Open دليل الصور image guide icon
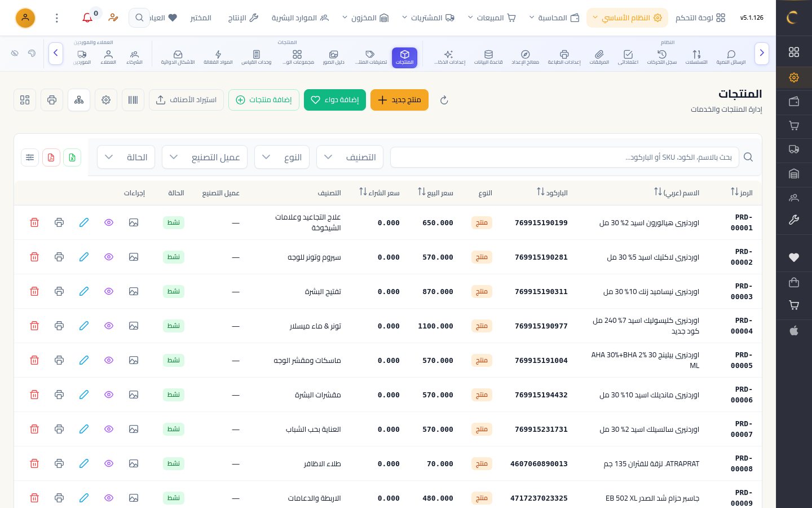Screen dimensions: 812x508 point(334,58)
